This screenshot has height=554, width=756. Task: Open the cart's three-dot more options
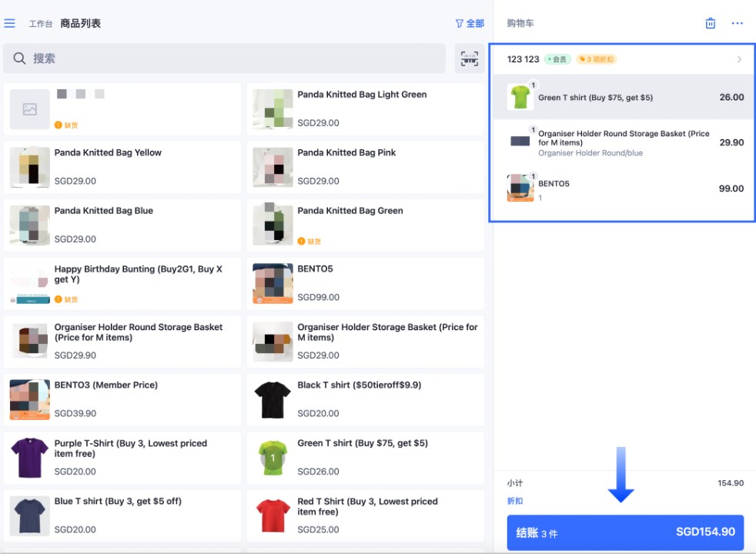coord(738,23)
